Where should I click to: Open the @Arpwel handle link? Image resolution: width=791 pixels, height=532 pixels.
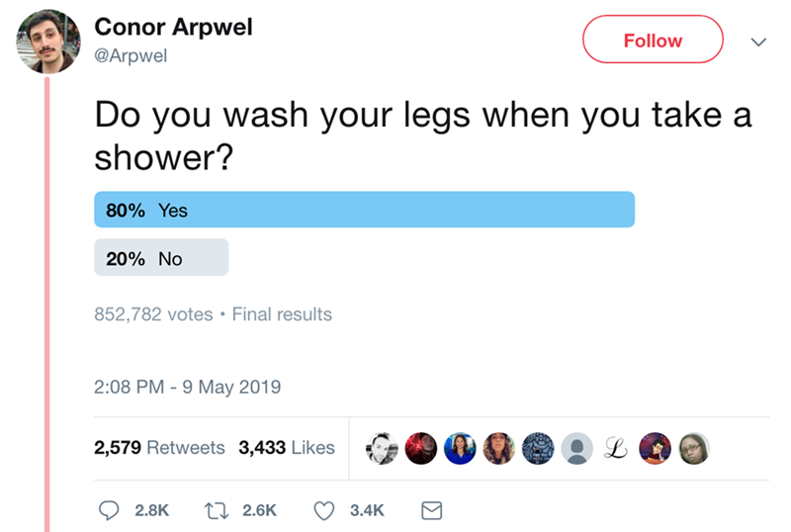tap(130, 56)
